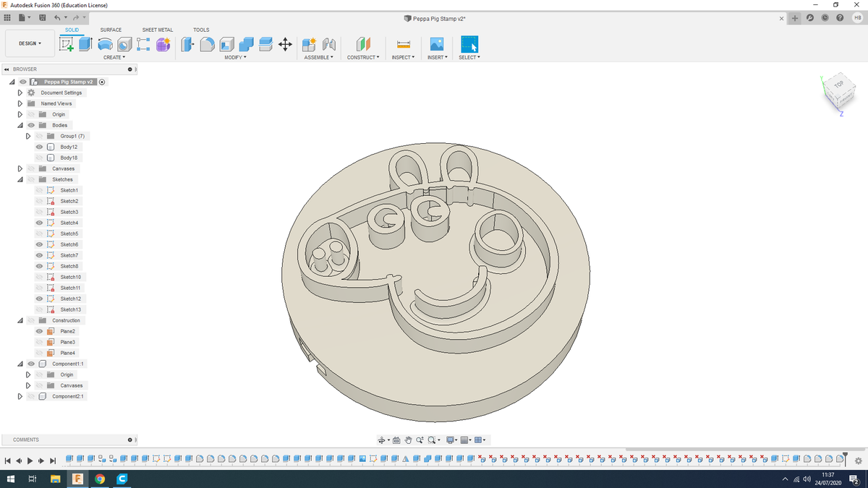Collapse the Construction folder
Screen dimensions: 868x488
coord(20,320)
